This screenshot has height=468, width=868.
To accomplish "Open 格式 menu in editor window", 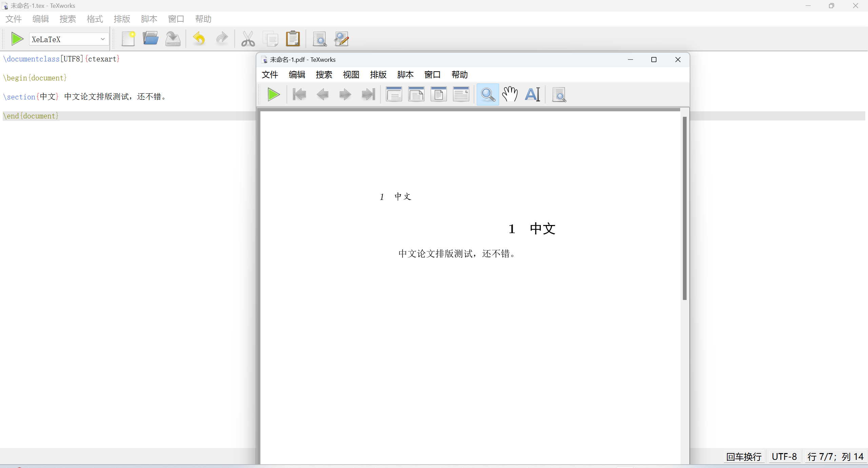I will click(x=95, y=19).
